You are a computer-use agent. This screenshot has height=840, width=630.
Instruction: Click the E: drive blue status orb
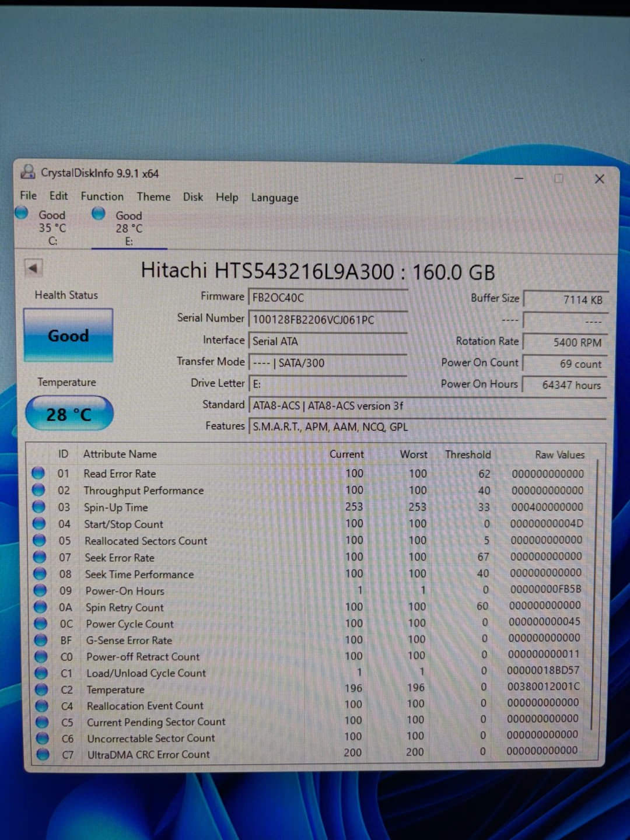(x=99, y=213)
